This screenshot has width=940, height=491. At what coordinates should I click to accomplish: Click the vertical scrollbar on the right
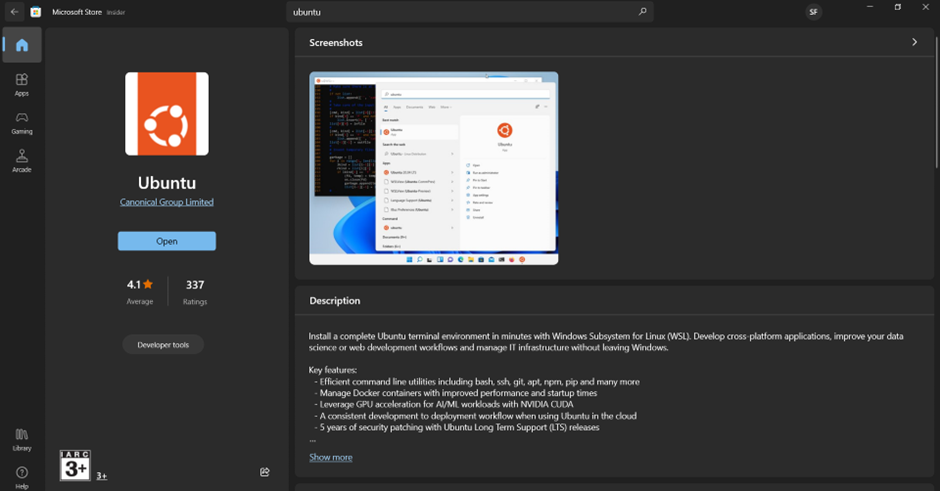tap(936, 102)
